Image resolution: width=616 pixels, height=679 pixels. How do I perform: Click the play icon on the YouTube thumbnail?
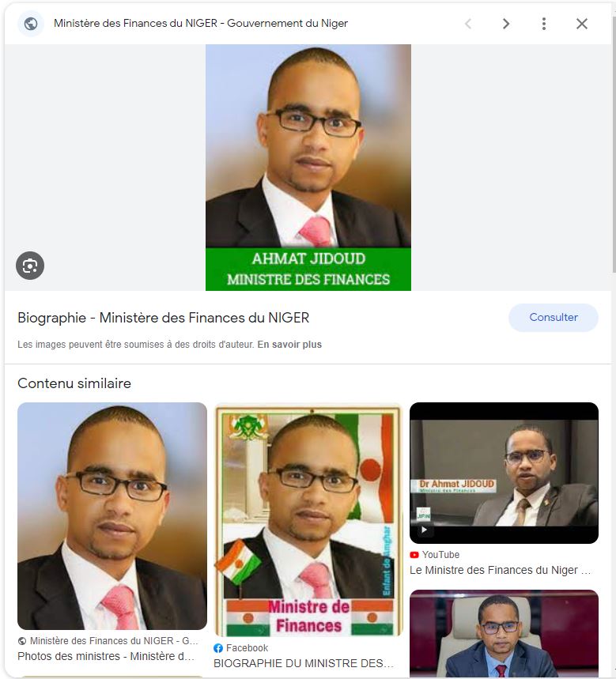tap(424, 530)
